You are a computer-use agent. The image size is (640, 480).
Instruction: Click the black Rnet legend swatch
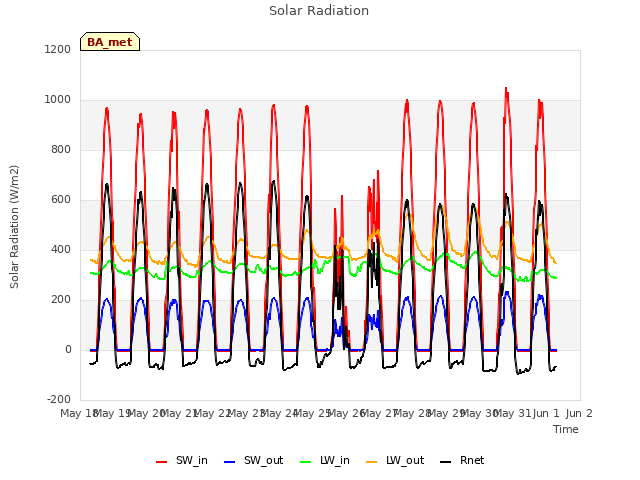(446, 462)
